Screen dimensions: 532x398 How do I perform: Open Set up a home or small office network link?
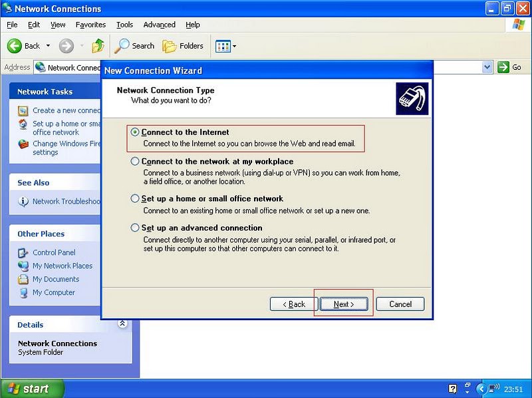(x=67, y=128)
